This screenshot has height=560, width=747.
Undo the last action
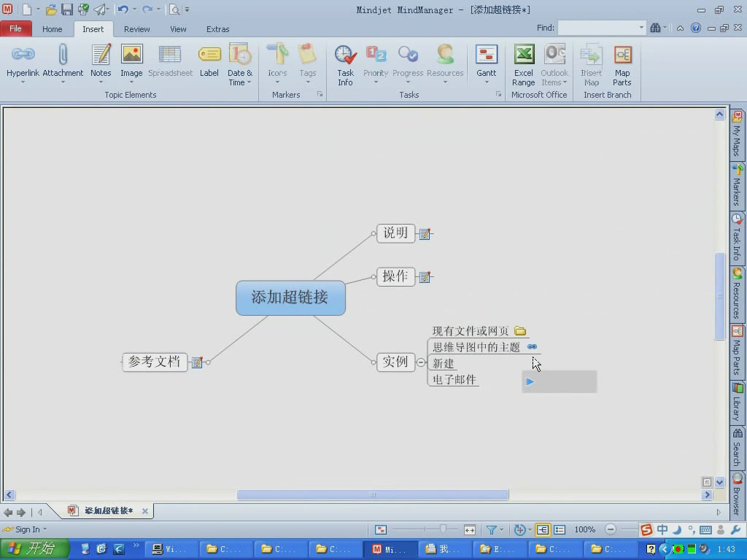123,9
